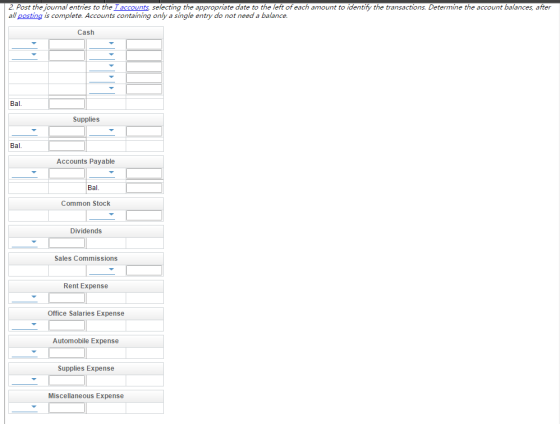Open Supplies debit date dropdown
This screenshot has width=560, height=424.
click(x=25, y=131)
